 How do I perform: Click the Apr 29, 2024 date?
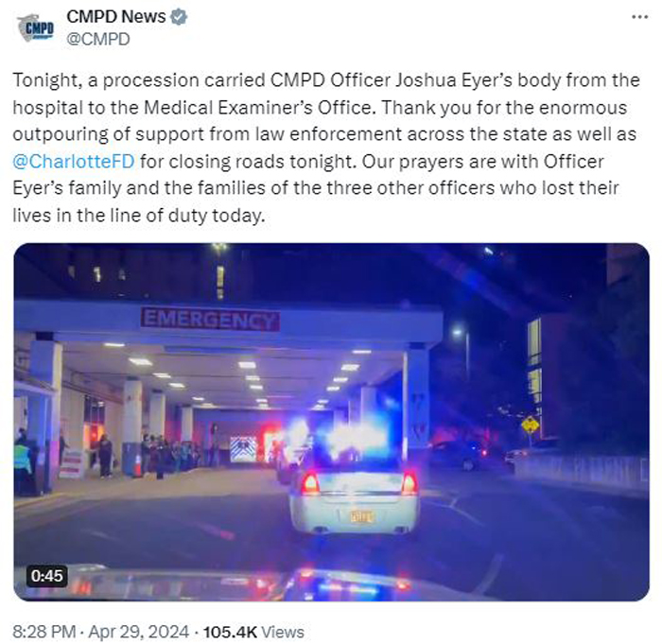pos(139,632)
